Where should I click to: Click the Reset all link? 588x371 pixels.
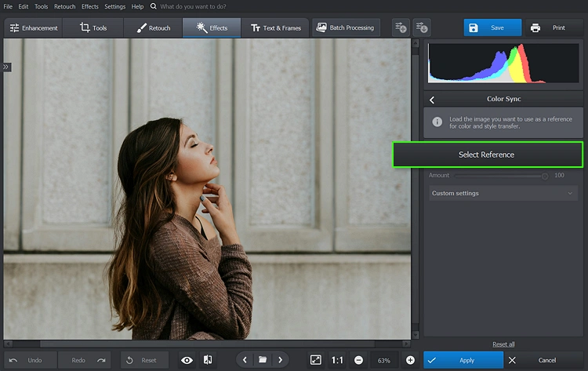pos(503,344)
